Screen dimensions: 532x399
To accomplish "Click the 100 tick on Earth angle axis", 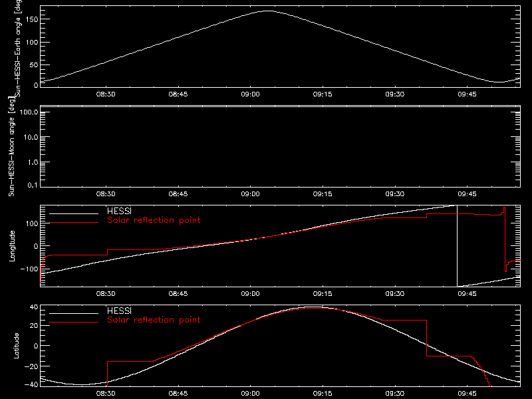I will coord(31,42).
